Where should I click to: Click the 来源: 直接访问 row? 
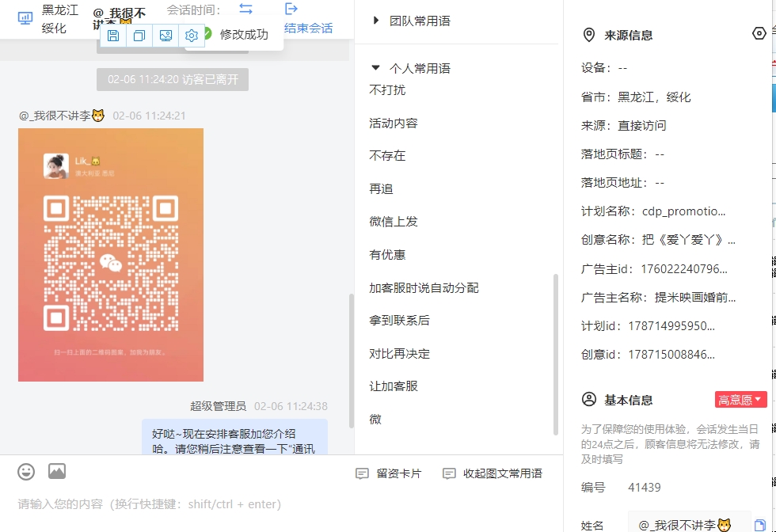(x=624, y=126)
